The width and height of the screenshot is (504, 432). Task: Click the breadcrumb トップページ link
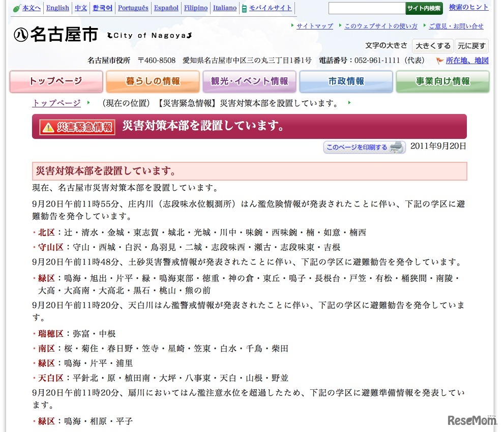click(x=55, y=102)
